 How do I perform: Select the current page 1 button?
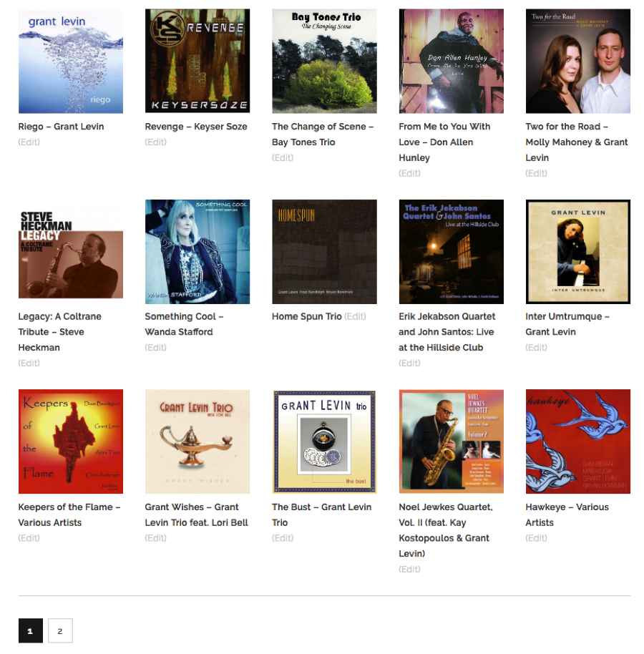click(31, 630)
